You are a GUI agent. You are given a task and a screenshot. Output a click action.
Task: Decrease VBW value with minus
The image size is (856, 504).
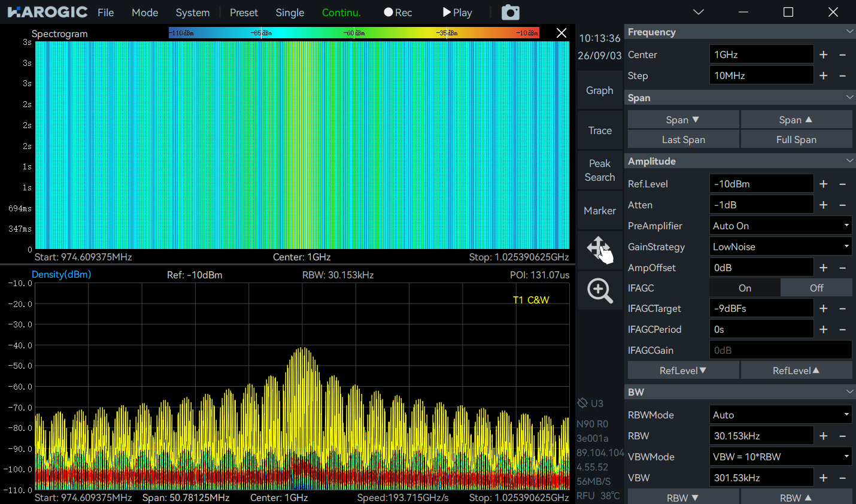[843, 478]
